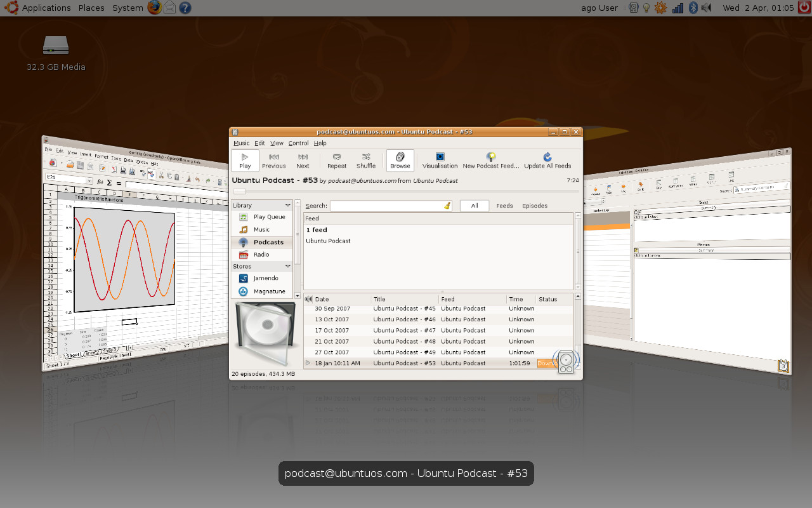Image resolution: width=812 pixels, height=508 pixels.
Task: Toggle Repeat mode
Action: tap(337, 161)
